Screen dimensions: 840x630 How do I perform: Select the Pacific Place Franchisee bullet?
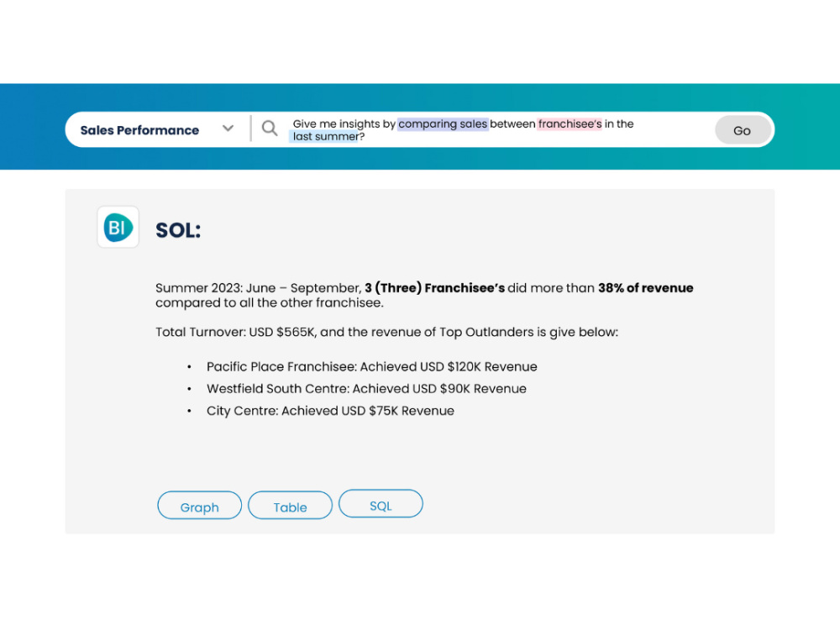point(372,367)
